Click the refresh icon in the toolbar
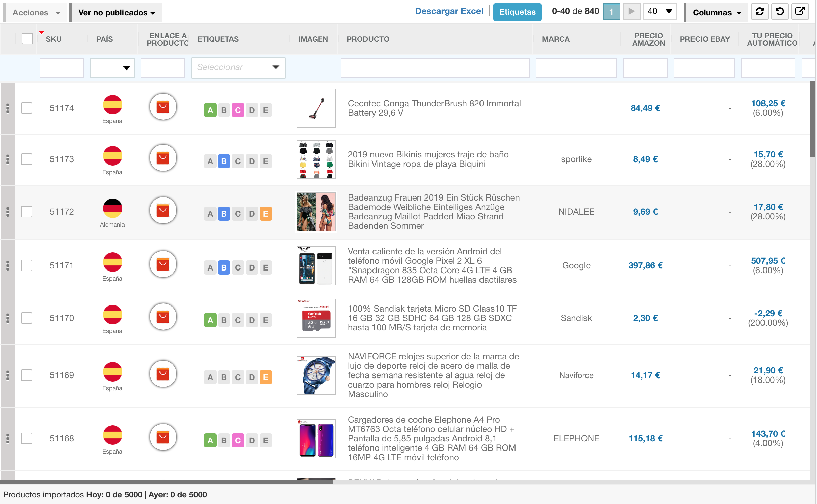Viewport: 817px width, 504px height. coord(759,12)
